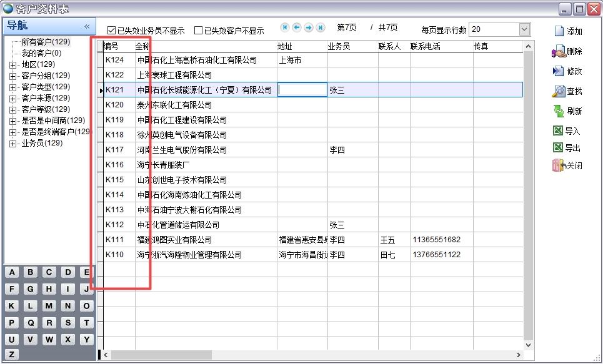
Task: Click the 刷新 (Refresh) icon
Action: point(559,111)
